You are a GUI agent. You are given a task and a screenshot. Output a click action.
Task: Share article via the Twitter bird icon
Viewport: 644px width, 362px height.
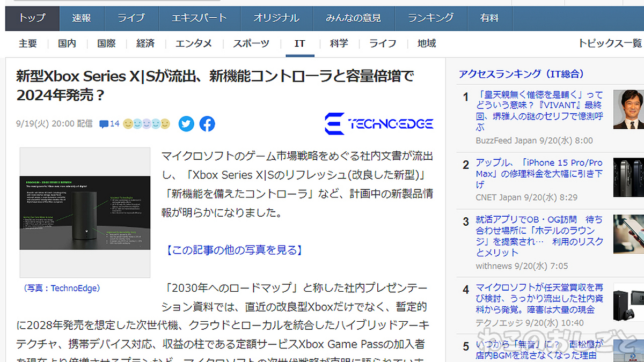(186, 124)
